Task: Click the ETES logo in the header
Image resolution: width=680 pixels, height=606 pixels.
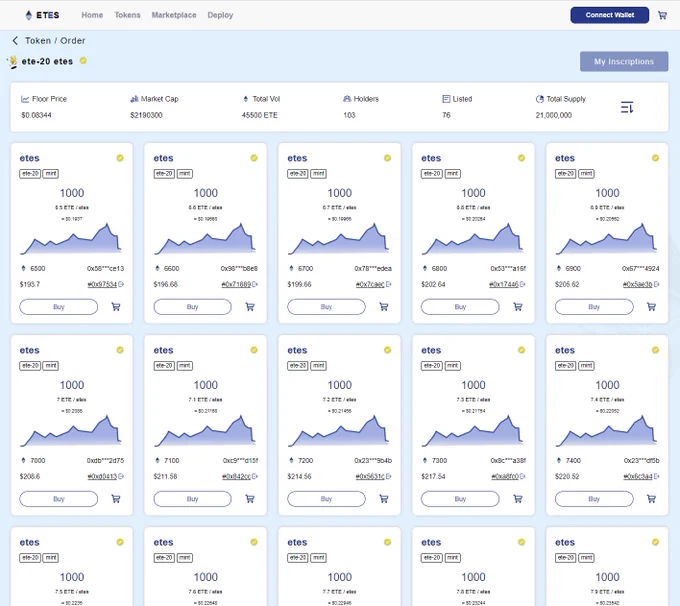Action: (42, 15)
